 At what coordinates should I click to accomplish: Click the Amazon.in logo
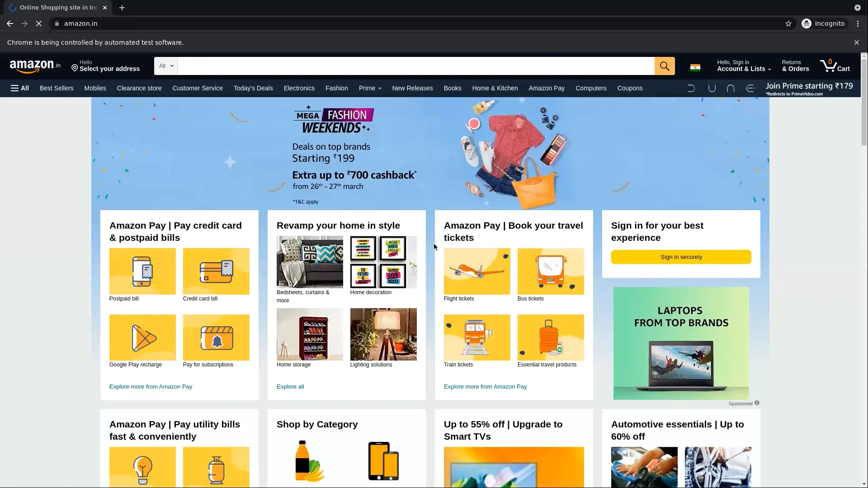click(x=35, y=66)
